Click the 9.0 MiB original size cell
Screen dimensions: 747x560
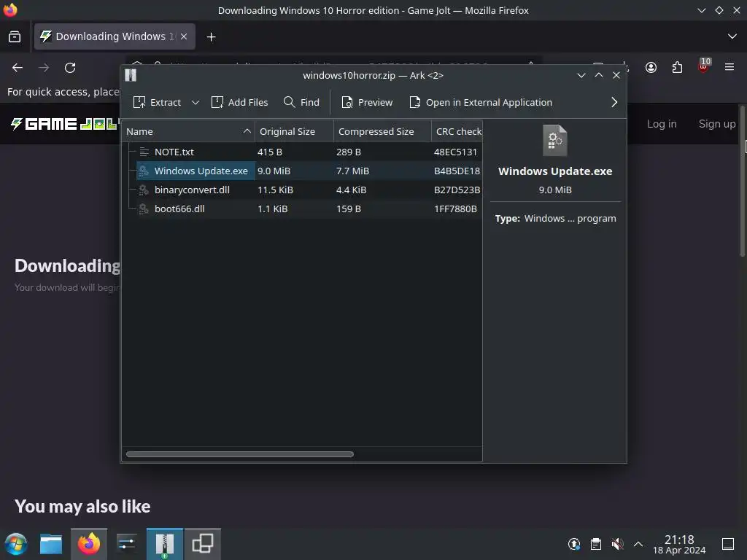tap(274, 171)
